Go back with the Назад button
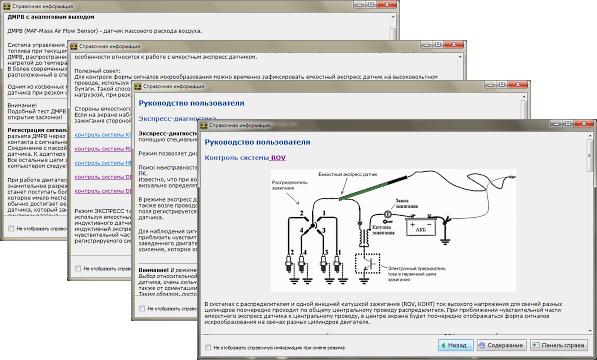 455,345
